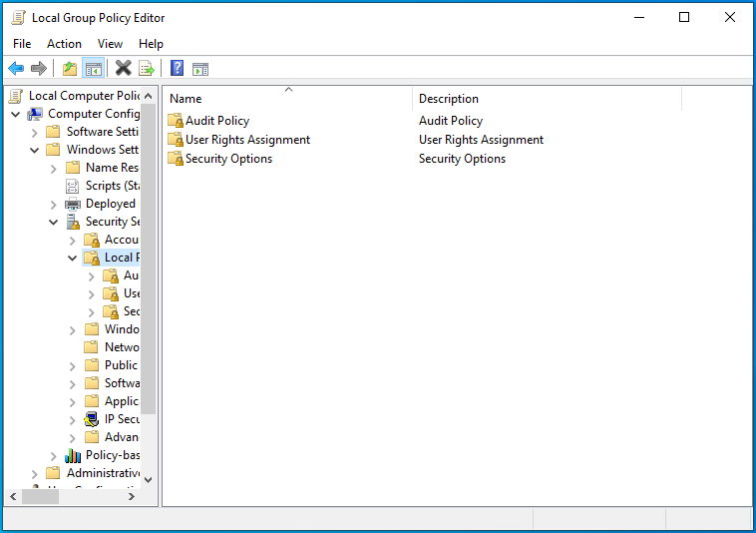Click the Description column header
Screen dimensions: 756x533
pos(449,99)
